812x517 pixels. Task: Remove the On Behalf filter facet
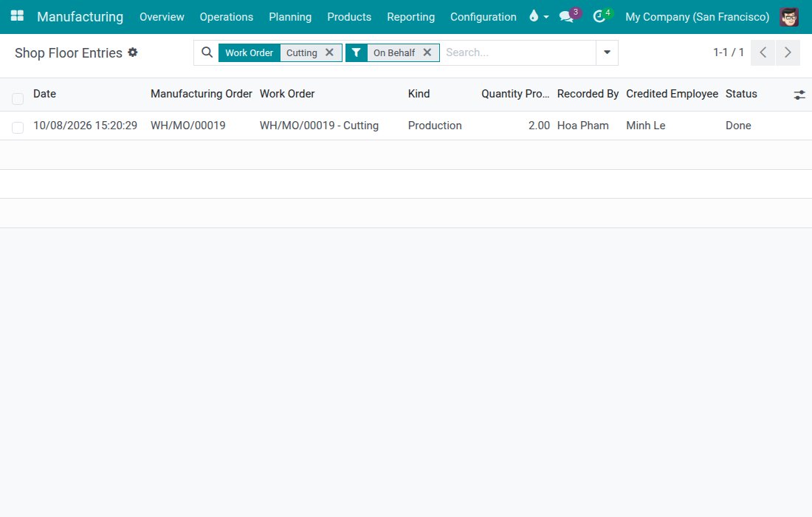click(427, 52)
